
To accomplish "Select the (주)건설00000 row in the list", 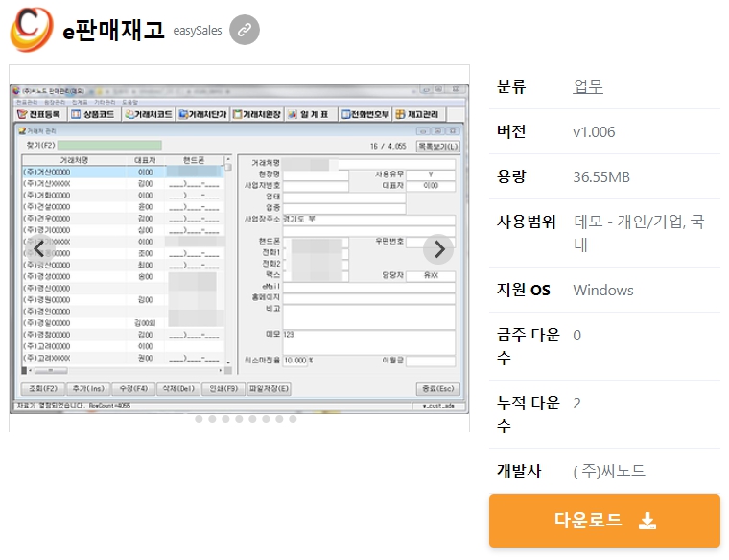I will [123, 207].
